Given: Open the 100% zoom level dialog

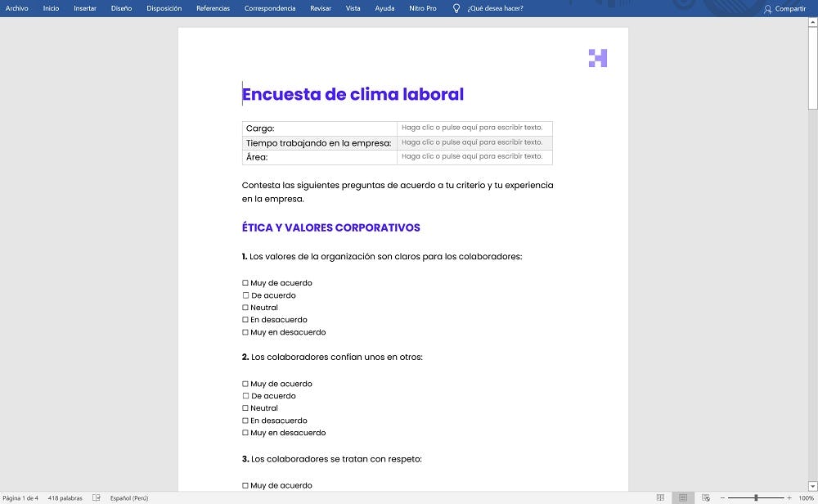Looking at the screenshot, I should (x=806, y=497).
